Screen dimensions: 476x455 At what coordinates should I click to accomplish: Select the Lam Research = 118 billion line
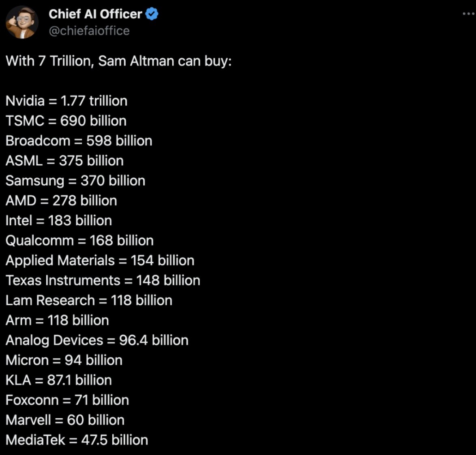click(89, 301)
